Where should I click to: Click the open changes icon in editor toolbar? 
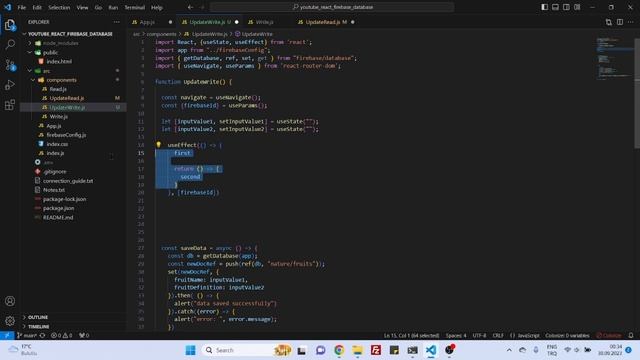(x=609, y=22)
